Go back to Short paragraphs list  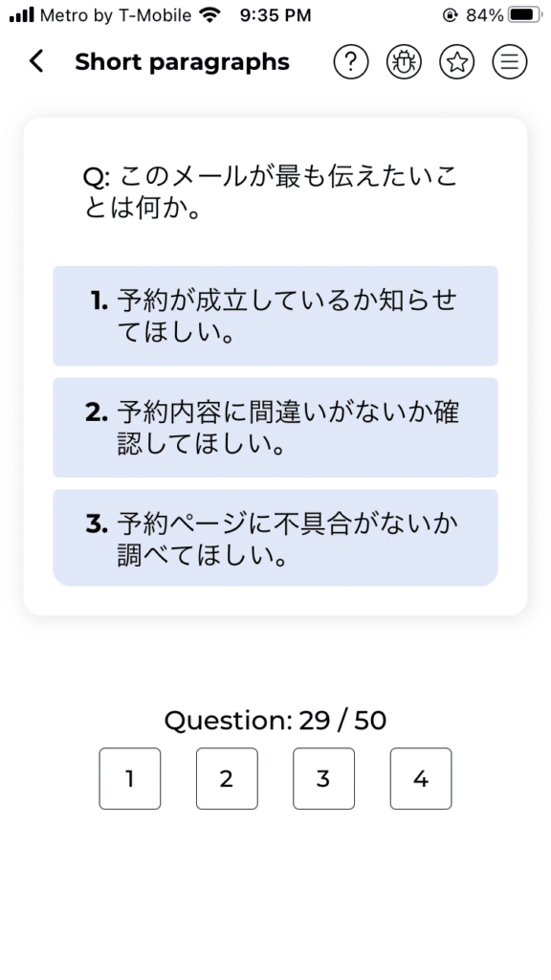(35, 61)
